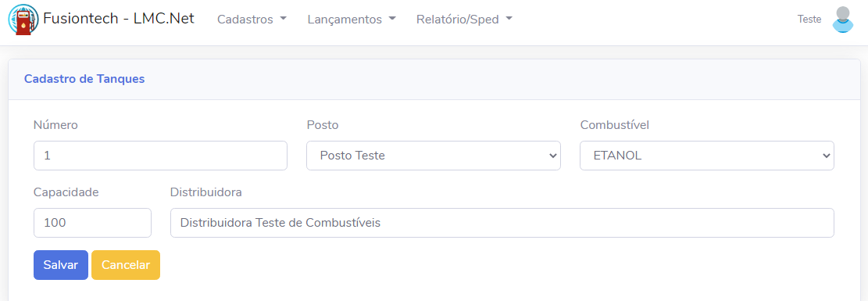Open the Teste user avatar icon
The width and height of the screenshot is (868, 301).
pos(843,20)
